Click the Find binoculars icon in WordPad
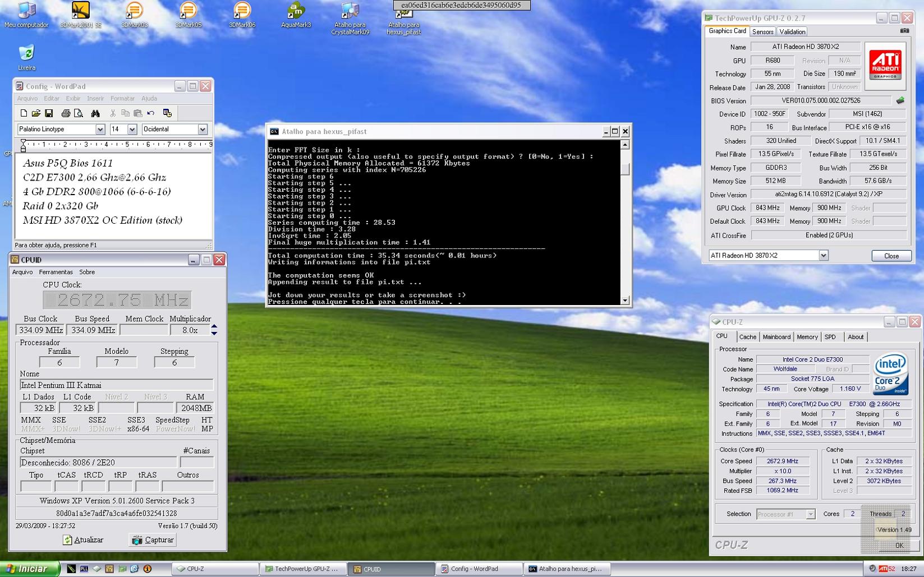 95,113
